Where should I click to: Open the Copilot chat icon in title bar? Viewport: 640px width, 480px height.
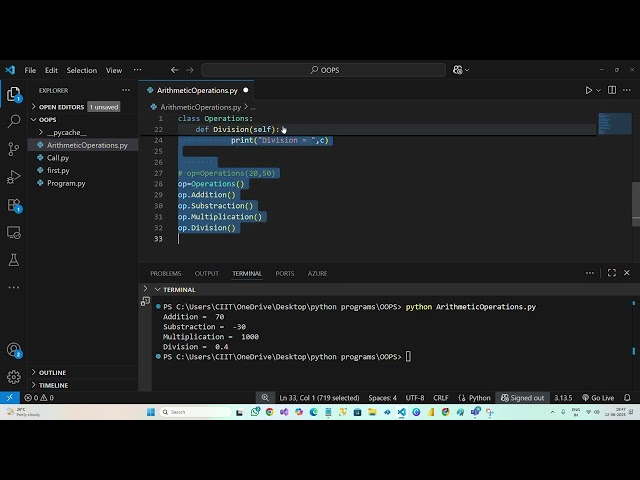(458, 70)
